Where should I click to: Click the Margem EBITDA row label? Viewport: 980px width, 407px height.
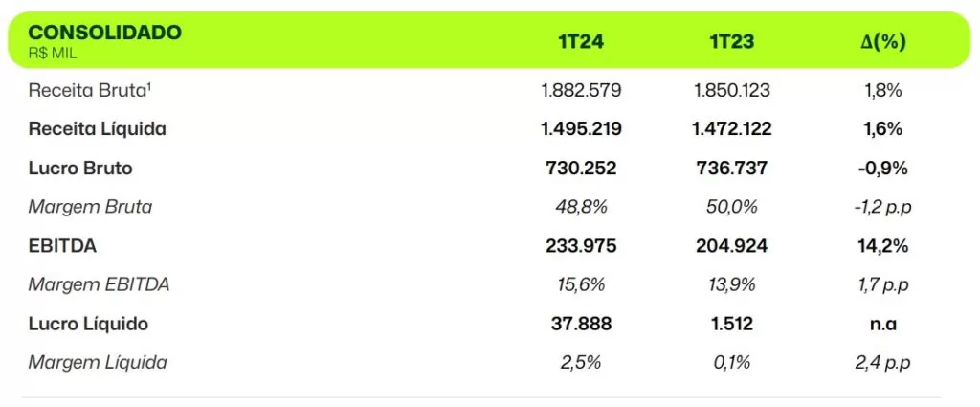99,284
